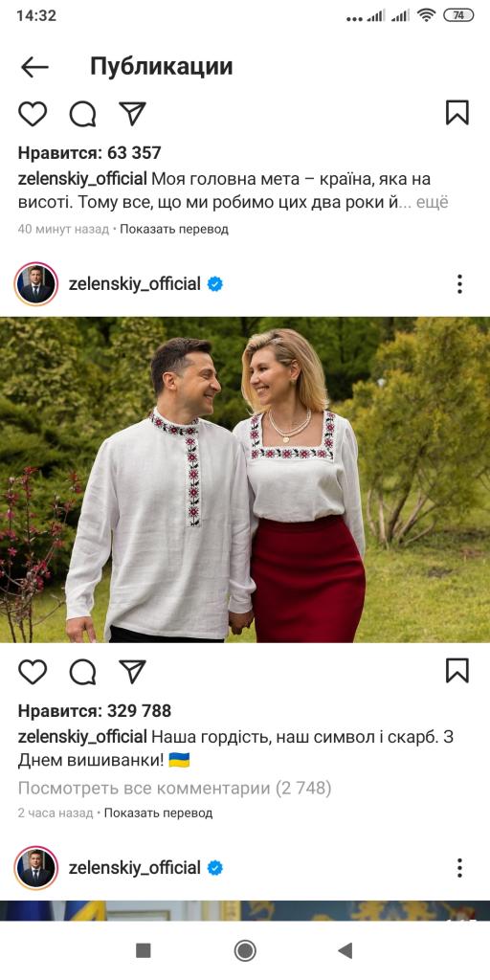The height and width of the screenshot is (980, 490).
Task: Tap the back arrow beside Публикации
Action: pyautogui.click(x=34, y=67)
